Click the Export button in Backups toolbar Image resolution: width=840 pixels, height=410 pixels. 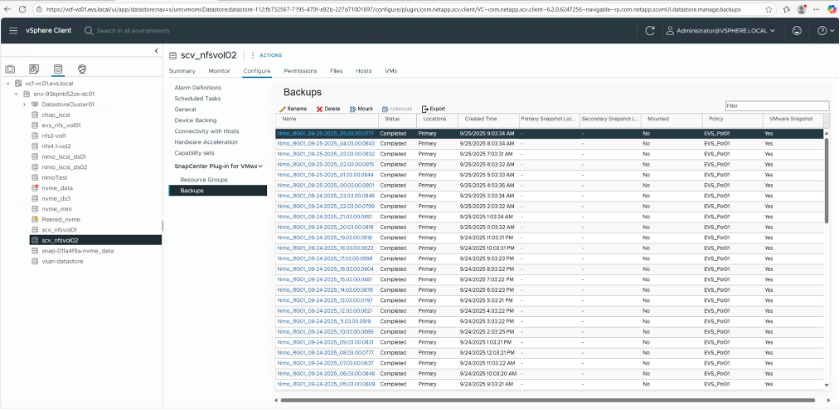433,108
